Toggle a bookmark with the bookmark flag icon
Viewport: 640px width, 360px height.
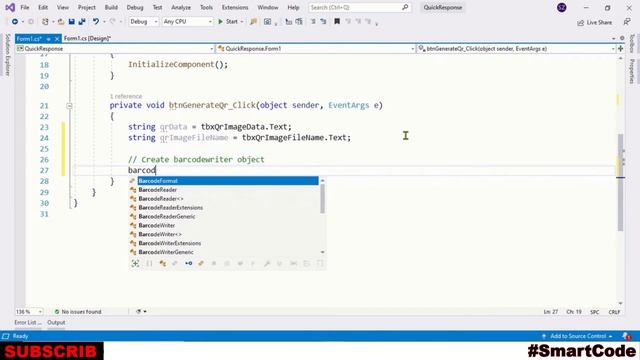pos(337,22)
